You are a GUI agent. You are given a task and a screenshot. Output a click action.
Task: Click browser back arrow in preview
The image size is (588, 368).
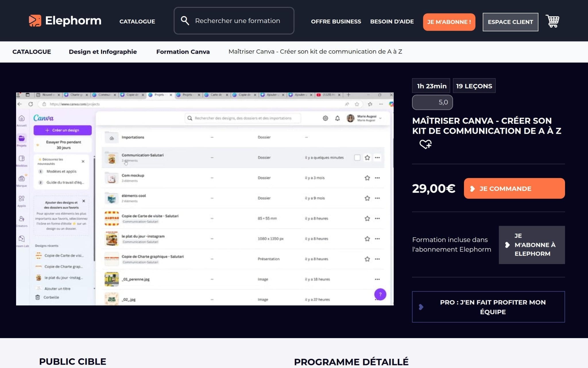point(20,104)
